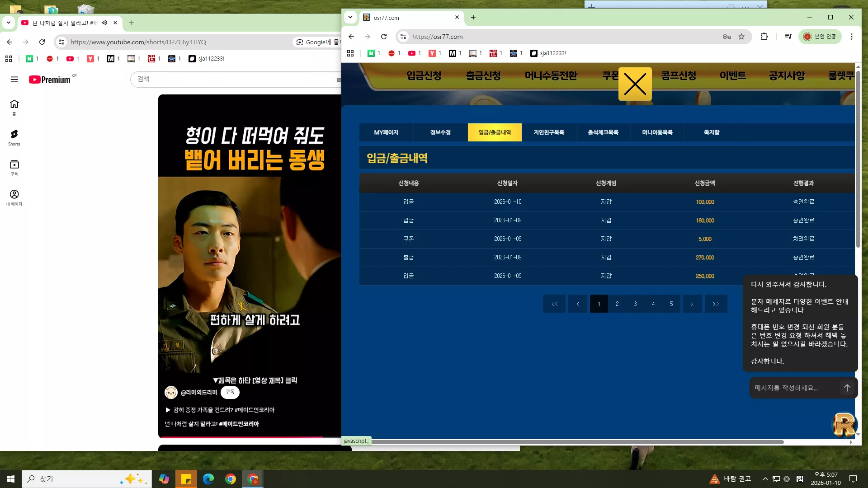Click the osr77 page vertical scrollbar
This screenshot has height=488, width=868.
[x=858, y=158]
